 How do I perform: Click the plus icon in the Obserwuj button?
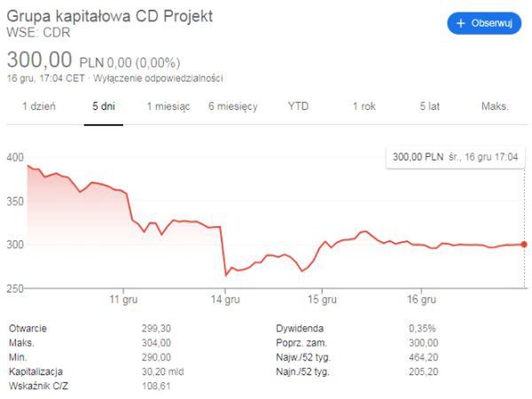pos(461,23)
